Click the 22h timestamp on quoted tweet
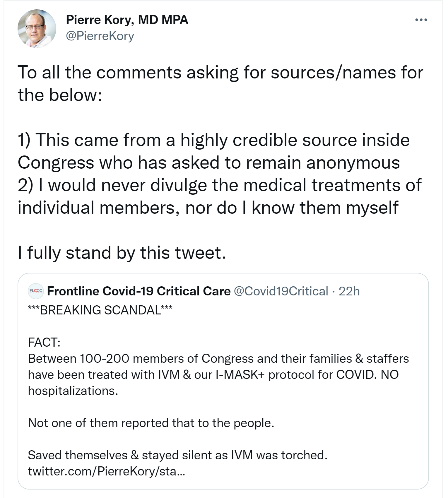 tap(349, 291)
